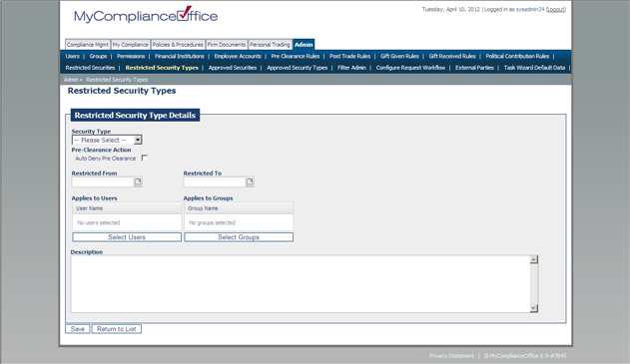The height and width of the screenshot is (364, 630).
Task: Open the Restricted To calendar picker
Action: click(x=250, y=182)
